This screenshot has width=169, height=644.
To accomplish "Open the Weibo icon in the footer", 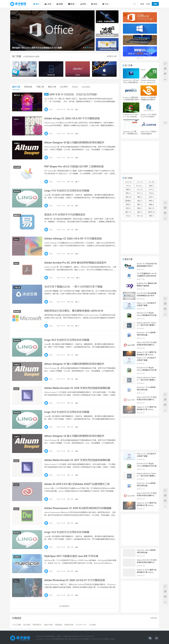I will [156, 638].
